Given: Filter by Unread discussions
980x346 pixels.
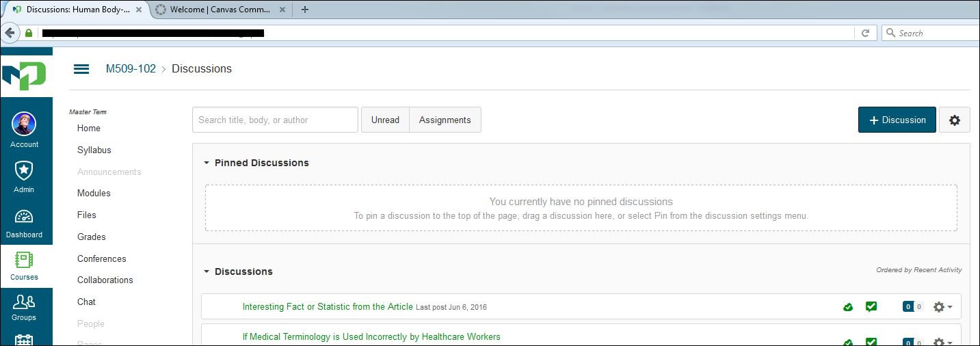Looking at the screenshot, I should click(x=385, y=120).
